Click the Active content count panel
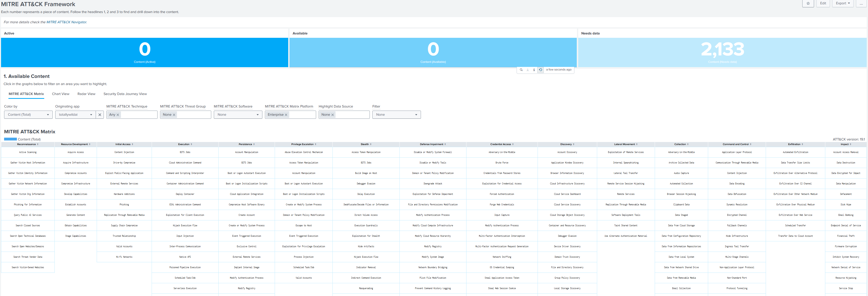Screen dimensions: 868x296 tap(144, 52)
